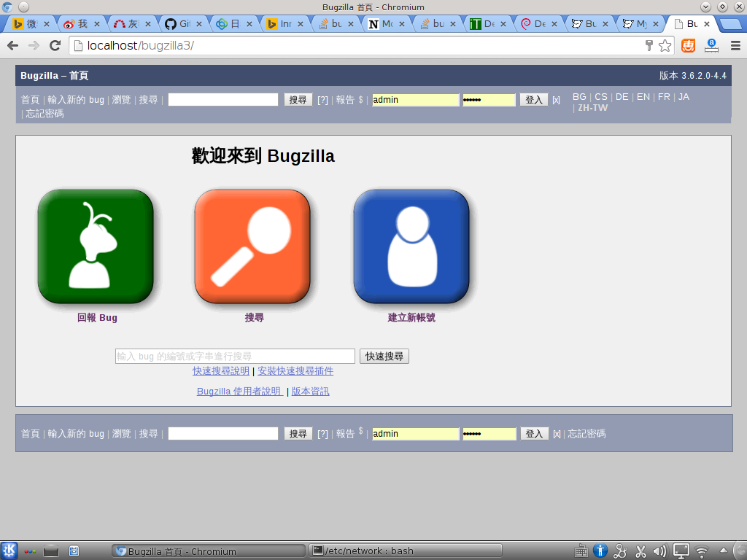Bookmark this page with the star icon

(665, 46)
